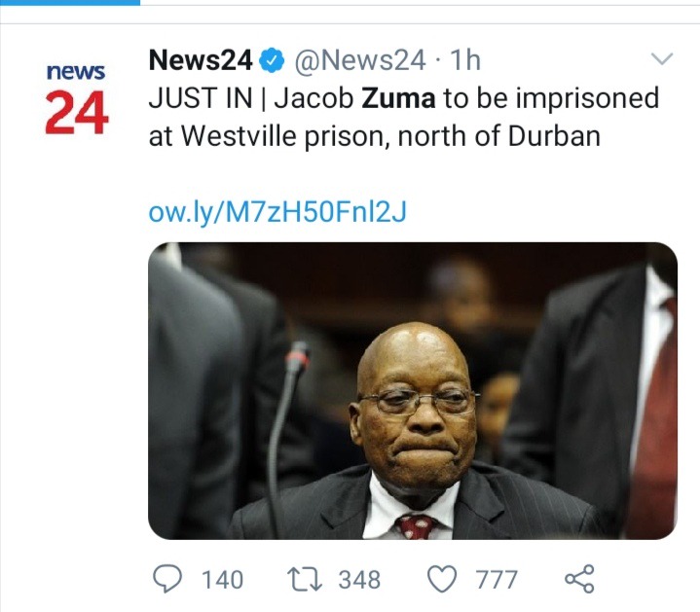Click the tweet text mentioning Westville prison
Viewport: 700px width, 612px height.
[x=374, y=136]
